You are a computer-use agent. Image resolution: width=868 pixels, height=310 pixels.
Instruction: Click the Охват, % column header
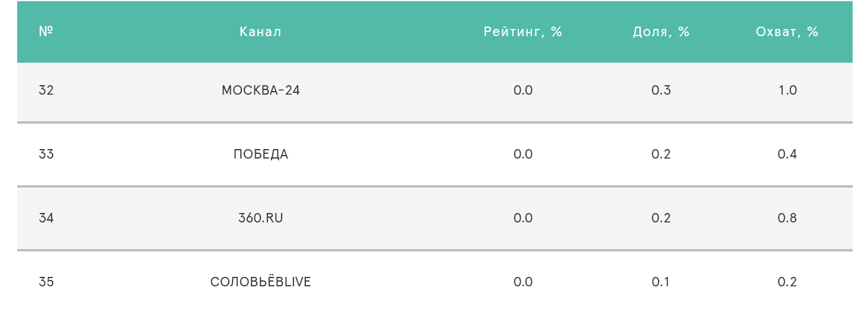tap(787, 32)
